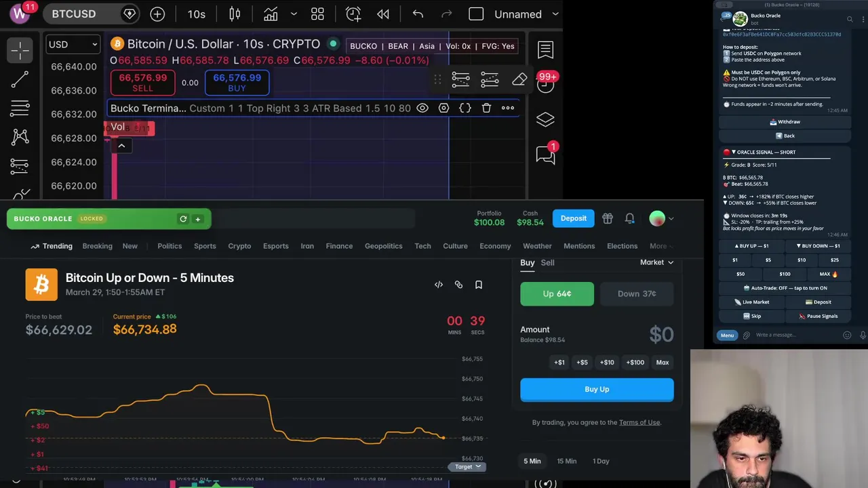Open the Sports category tab

coord(205,246)
